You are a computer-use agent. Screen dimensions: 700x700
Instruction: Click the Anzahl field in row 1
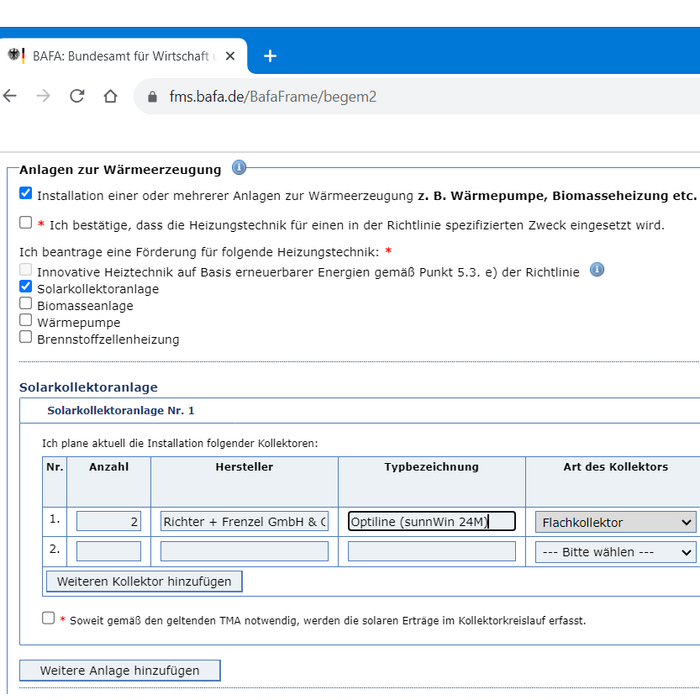click(108, 521)
